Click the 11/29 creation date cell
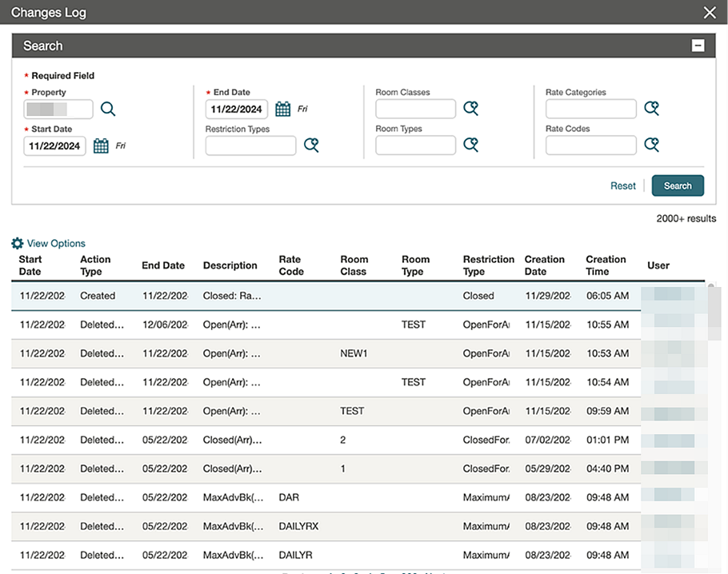728x574 pixels. click(x=548, y=296)
